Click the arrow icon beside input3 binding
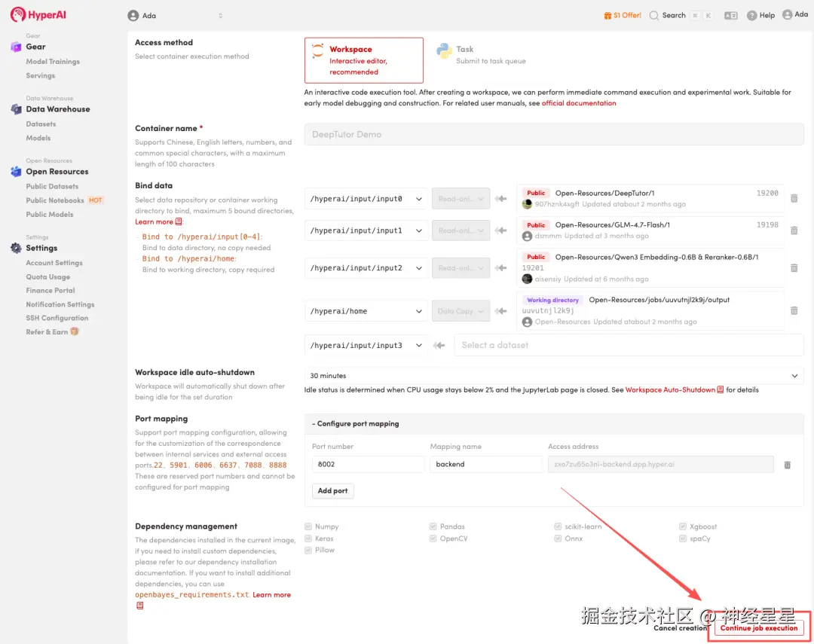 tap(439, 345)
